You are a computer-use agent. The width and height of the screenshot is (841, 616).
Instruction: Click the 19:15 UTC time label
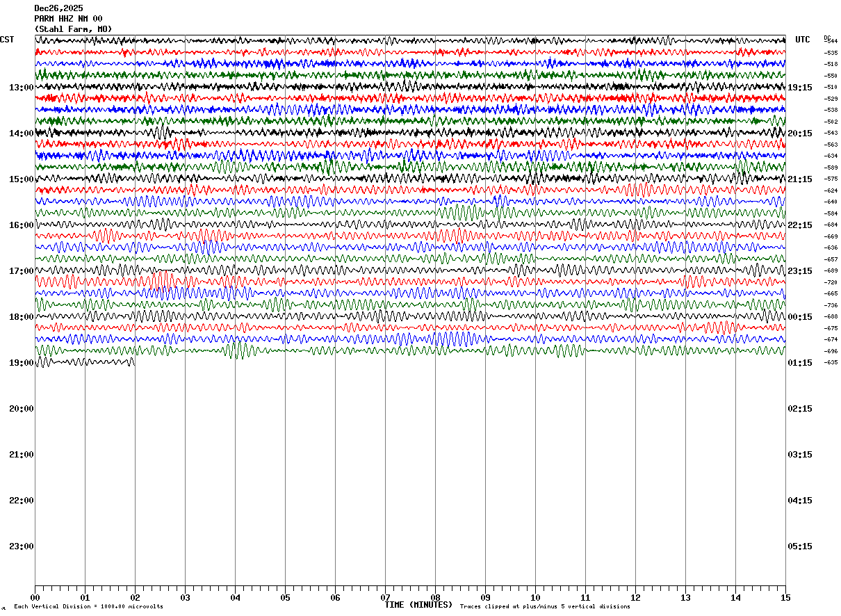click(x=800, y=88)
